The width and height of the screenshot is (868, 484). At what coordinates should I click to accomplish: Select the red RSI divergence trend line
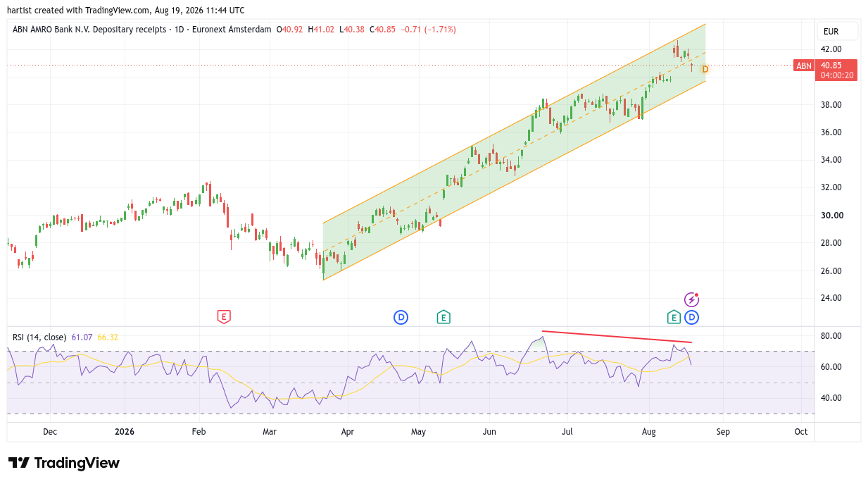click(617, 337)
